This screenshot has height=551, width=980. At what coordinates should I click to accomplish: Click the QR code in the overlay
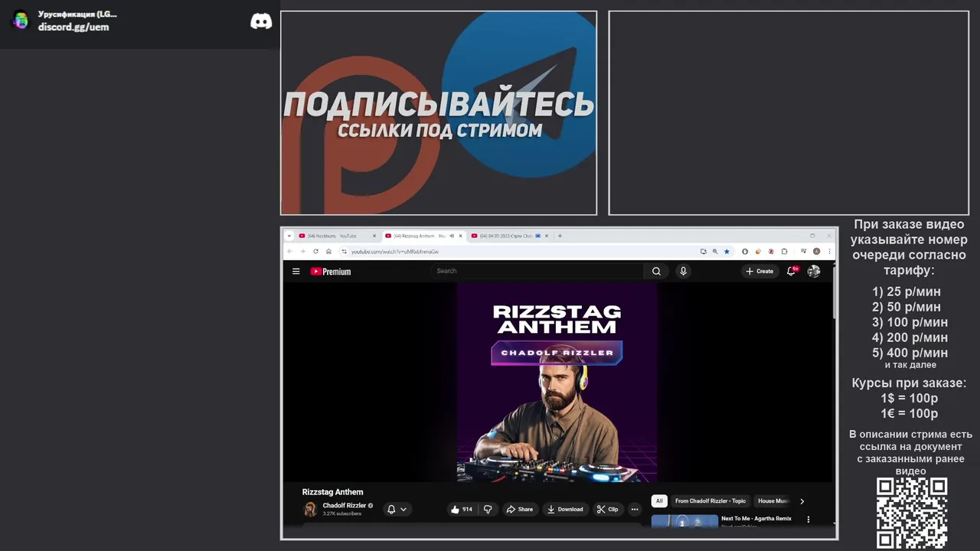click(912, 512)
